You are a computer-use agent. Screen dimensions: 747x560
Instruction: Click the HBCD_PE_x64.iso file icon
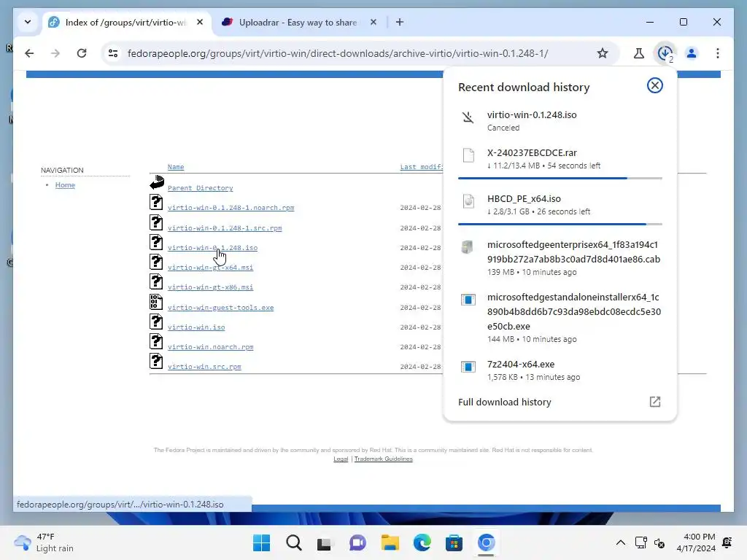(469, 201)
